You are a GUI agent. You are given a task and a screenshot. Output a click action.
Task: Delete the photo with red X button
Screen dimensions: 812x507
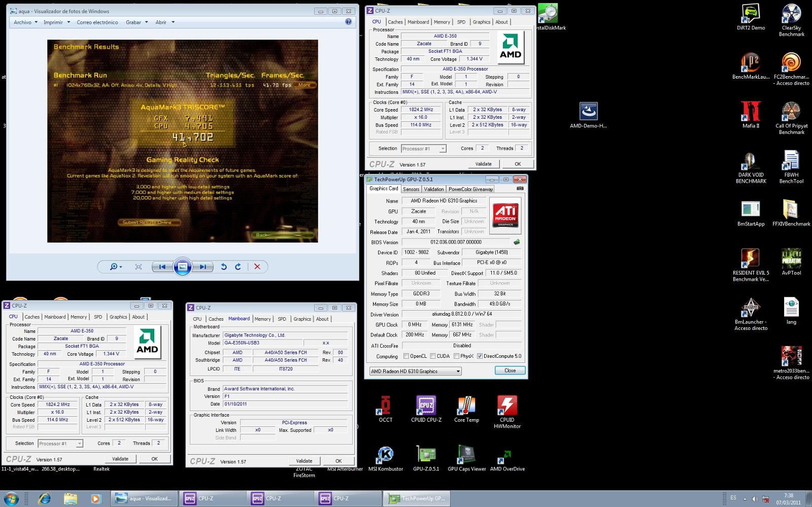(x=257, y=267)
